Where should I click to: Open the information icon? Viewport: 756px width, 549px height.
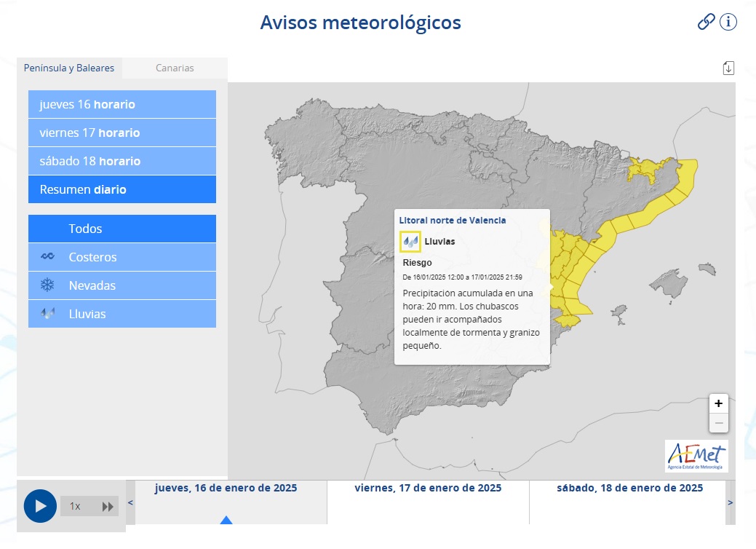pyautogui.click(x=727, y=22)
